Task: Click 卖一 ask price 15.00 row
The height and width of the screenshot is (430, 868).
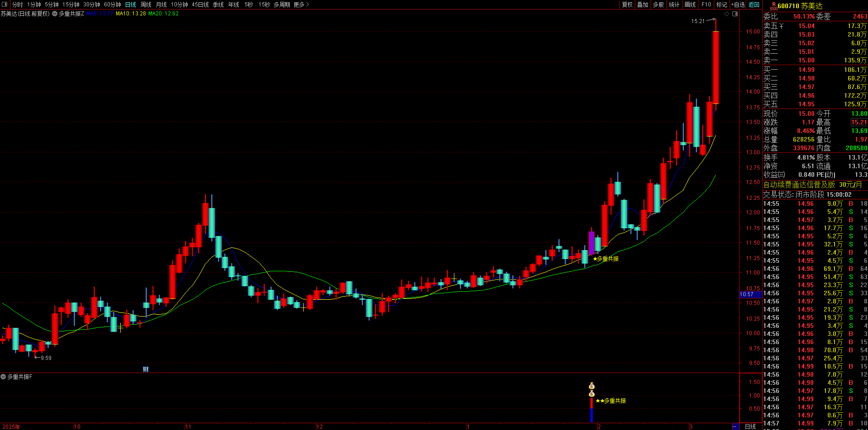Action: pos(815,60)
